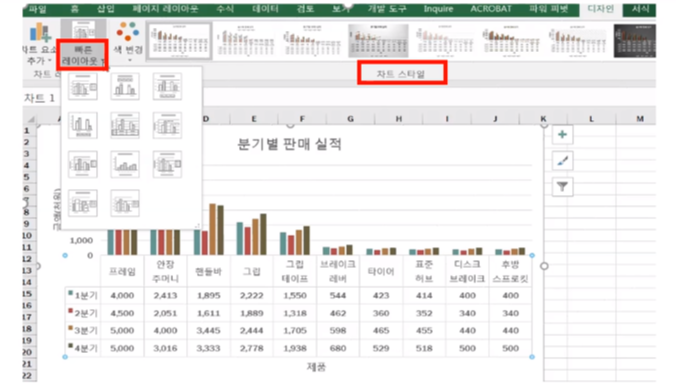Switch to the 서식 tab

point(640,9)
